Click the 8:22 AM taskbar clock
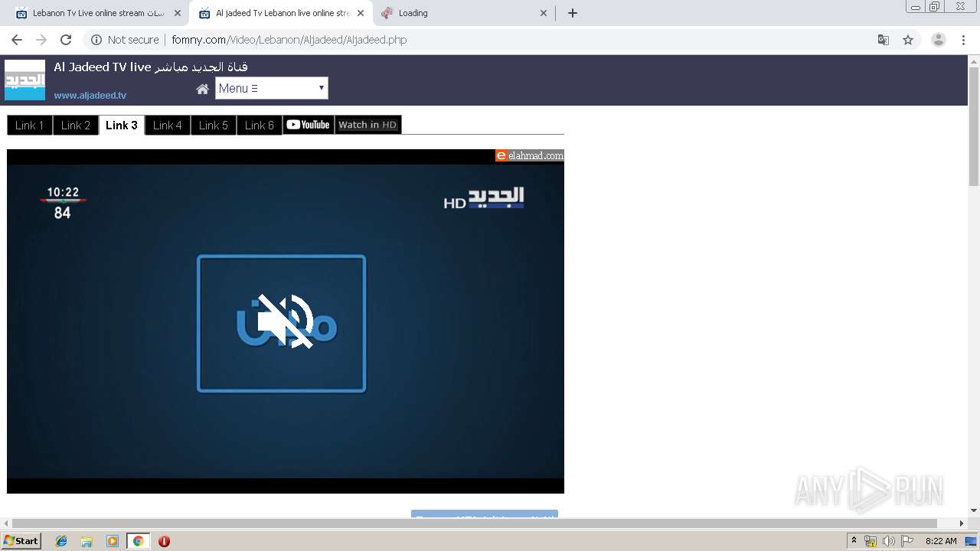 pos(941,541)
